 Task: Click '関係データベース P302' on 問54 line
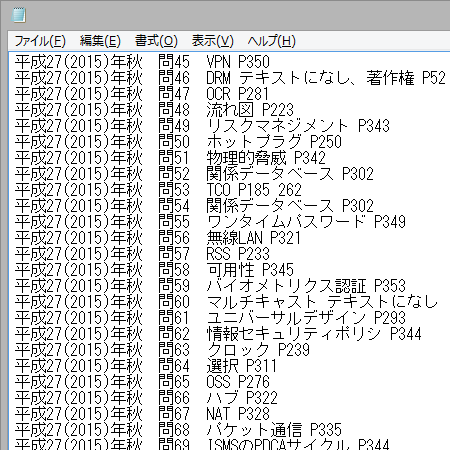click(290, 206)
